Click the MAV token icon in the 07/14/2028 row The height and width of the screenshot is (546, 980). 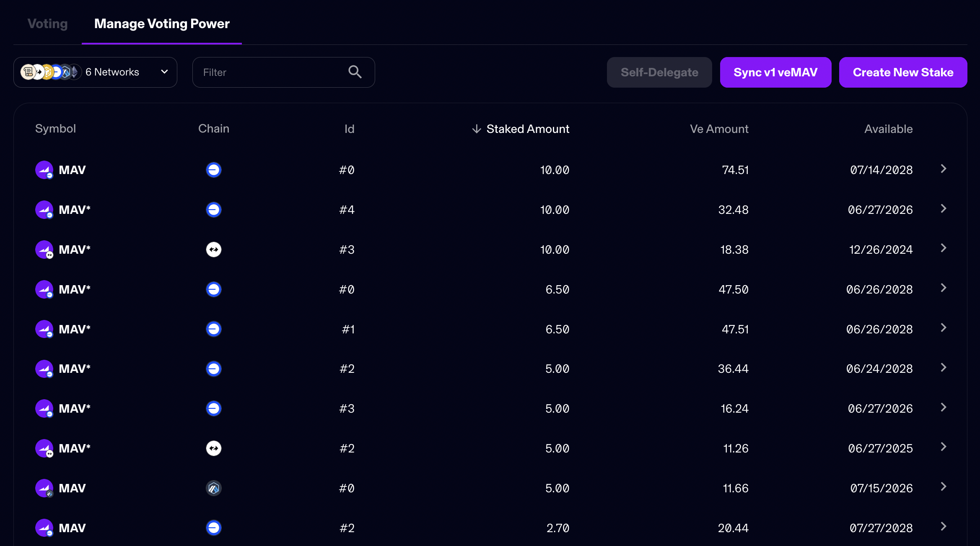point(44,170)
